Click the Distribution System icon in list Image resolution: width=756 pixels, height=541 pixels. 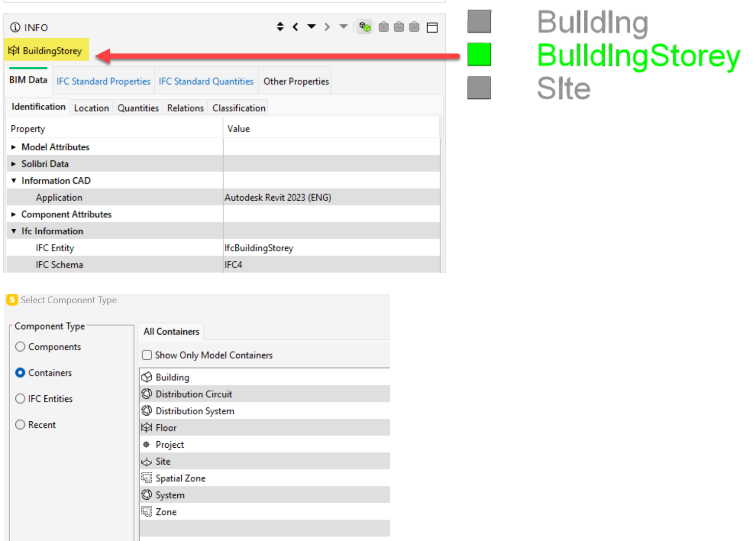(147, 411)
